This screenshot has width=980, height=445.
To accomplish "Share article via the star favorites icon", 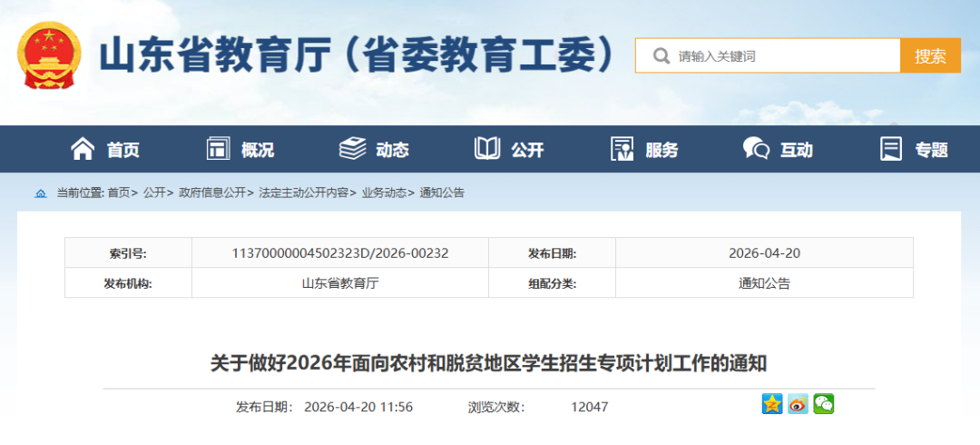I will click(772, 404).
